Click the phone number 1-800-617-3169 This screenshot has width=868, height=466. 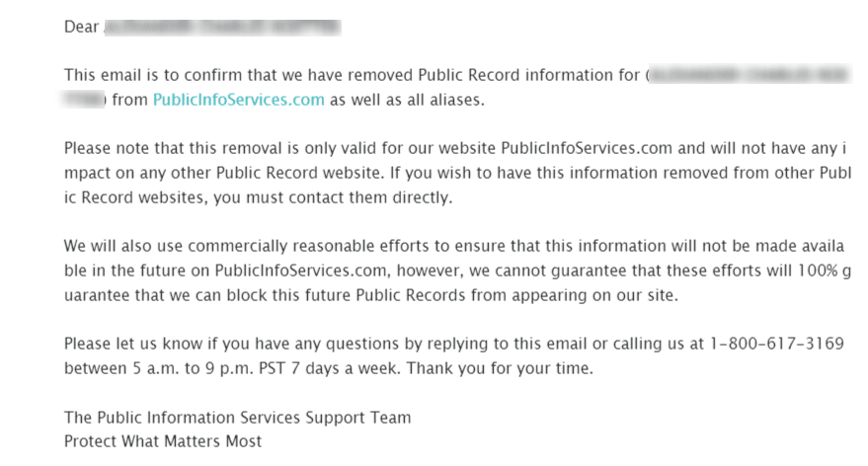coord(777,344)
